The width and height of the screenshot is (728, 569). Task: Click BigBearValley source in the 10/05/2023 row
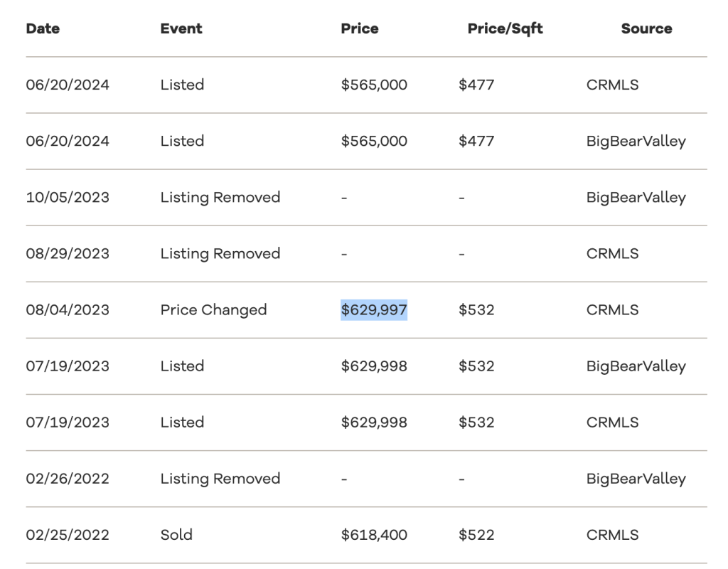tap(636, 197)
